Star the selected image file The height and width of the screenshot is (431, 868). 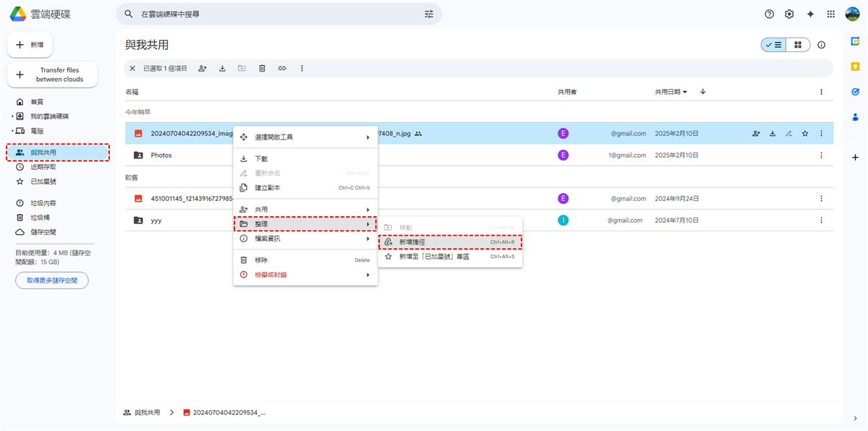click(805, 133)
